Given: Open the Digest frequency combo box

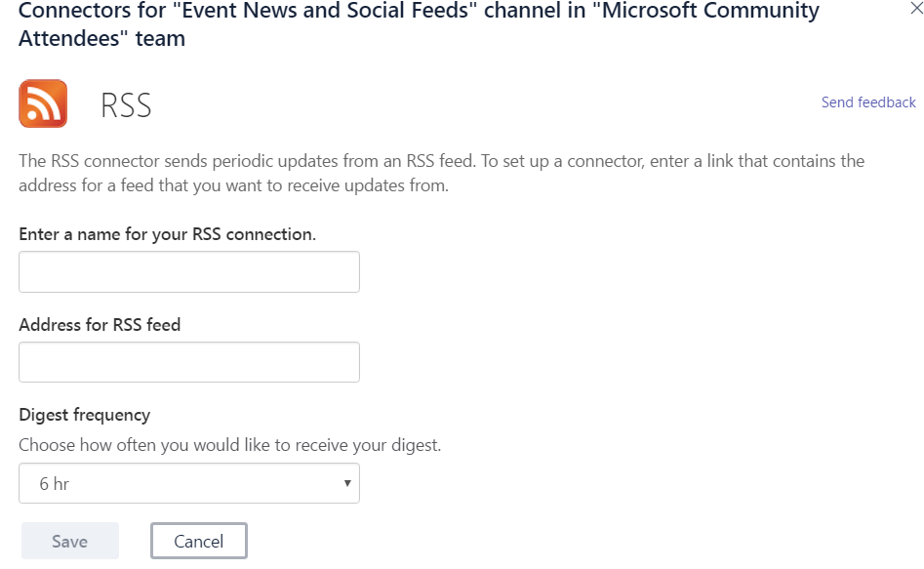Looking at the screenshot, I should tap(189, 483).
